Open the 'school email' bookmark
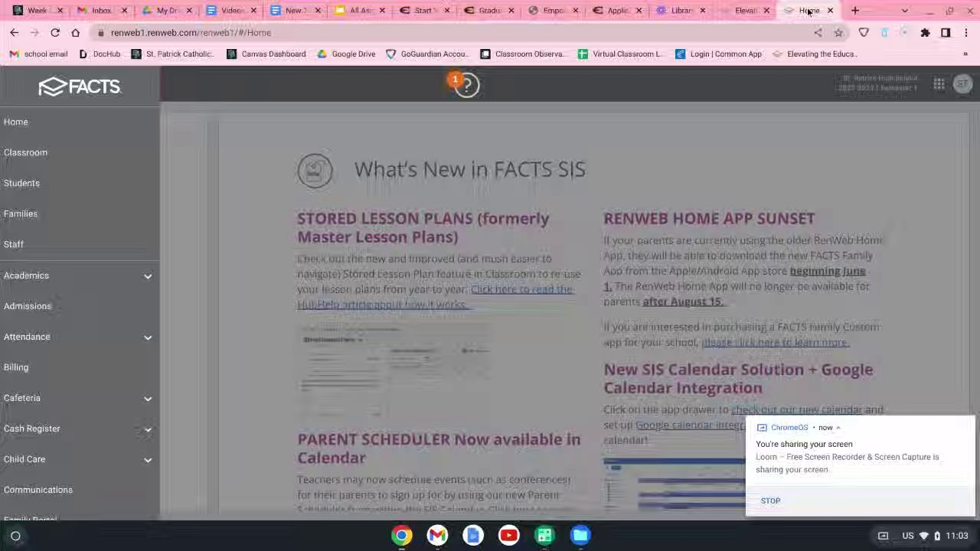 click(x=40, y=54)
